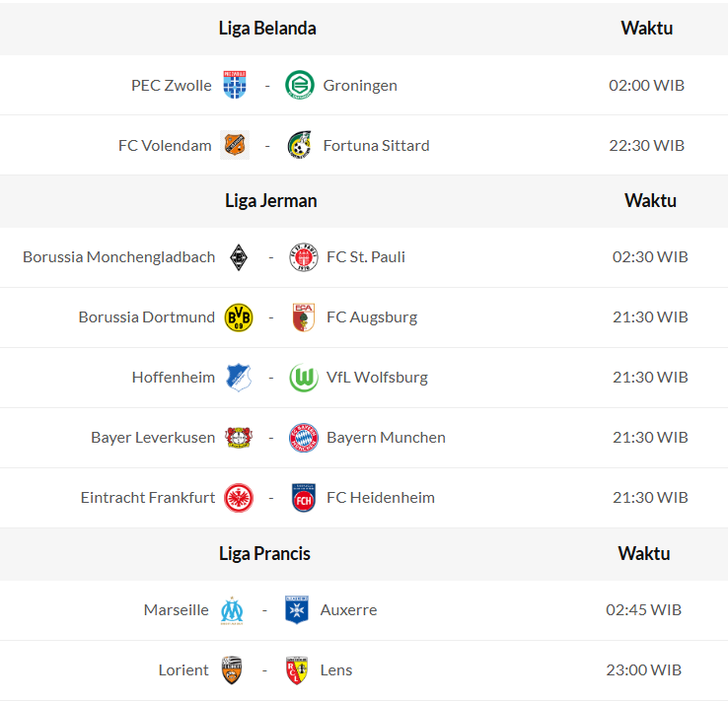Click the Lorient team name
728x701 pixels.
pyautogui.click(x=183, y=670)
